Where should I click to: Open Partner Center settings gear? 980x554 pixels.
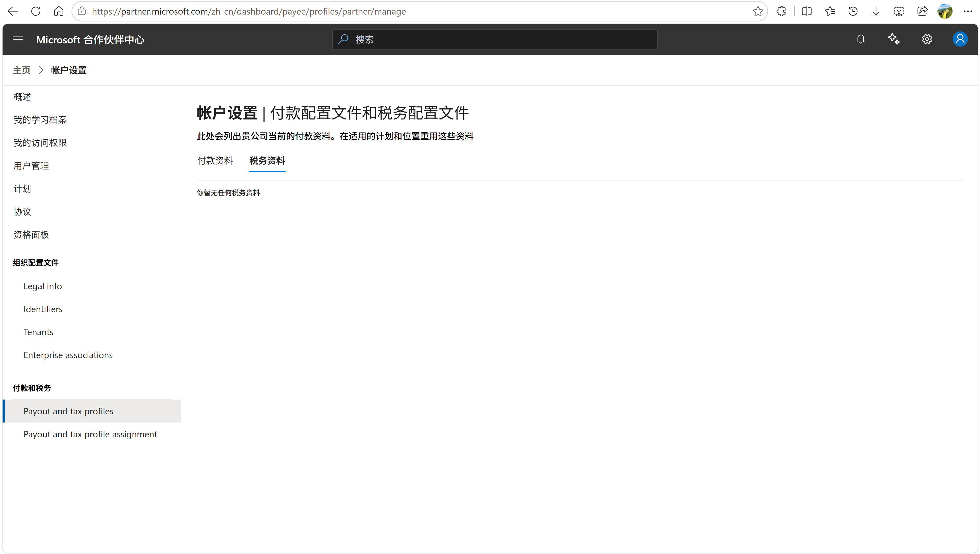pos(927,39)
